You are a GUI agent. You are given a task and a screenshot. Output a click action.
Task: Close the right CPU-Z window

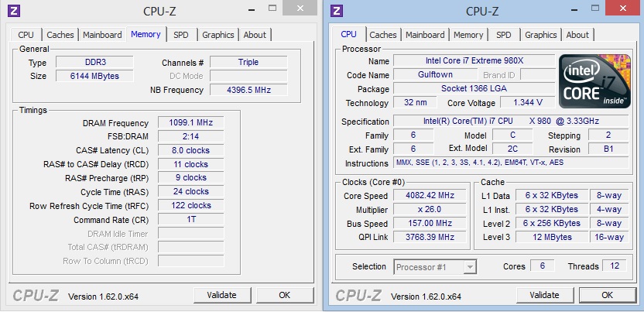pos(622,8)
